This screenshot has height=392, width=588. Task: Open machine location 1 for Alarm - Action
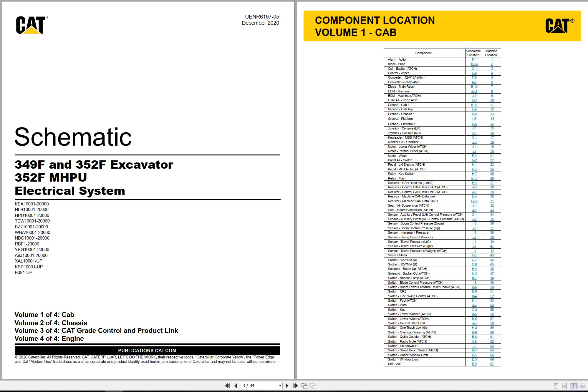coord(492,59)
